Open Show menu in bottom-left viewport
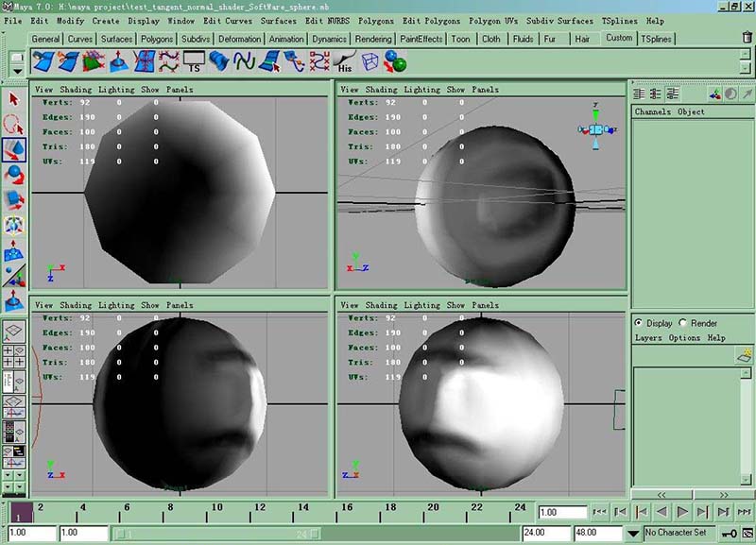756x545 pixels. (150, 305)
